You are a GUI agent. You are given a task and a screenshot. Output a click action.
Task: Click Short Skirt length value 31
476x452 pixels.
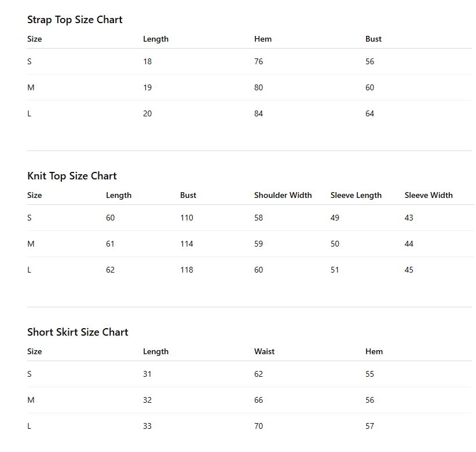pos(147,374)
